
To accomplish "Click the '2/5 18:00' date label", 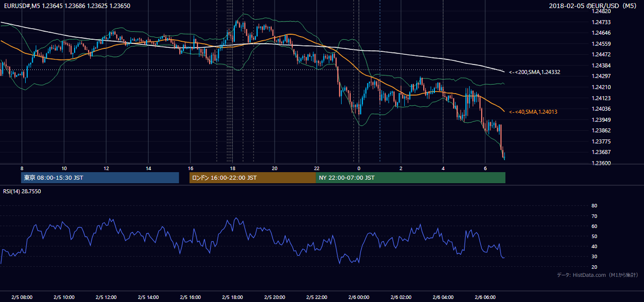I will point(232,297).
